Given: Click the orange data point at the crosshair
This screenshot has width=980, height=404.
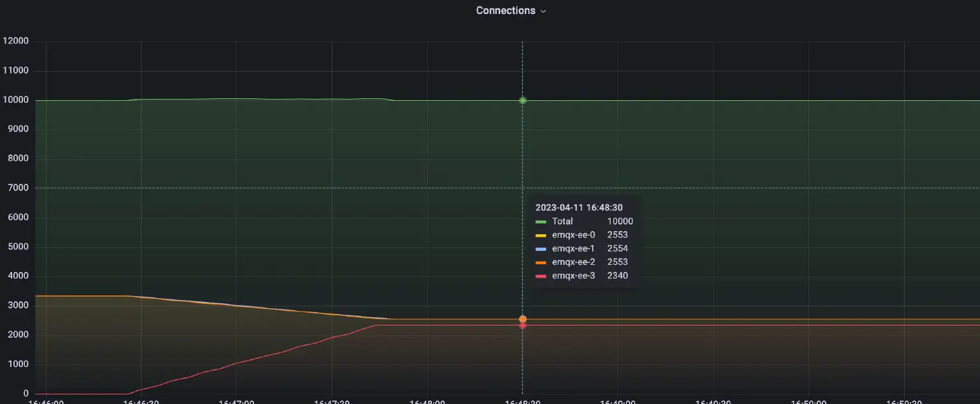Looking at the screenshot, I should 523,318.
